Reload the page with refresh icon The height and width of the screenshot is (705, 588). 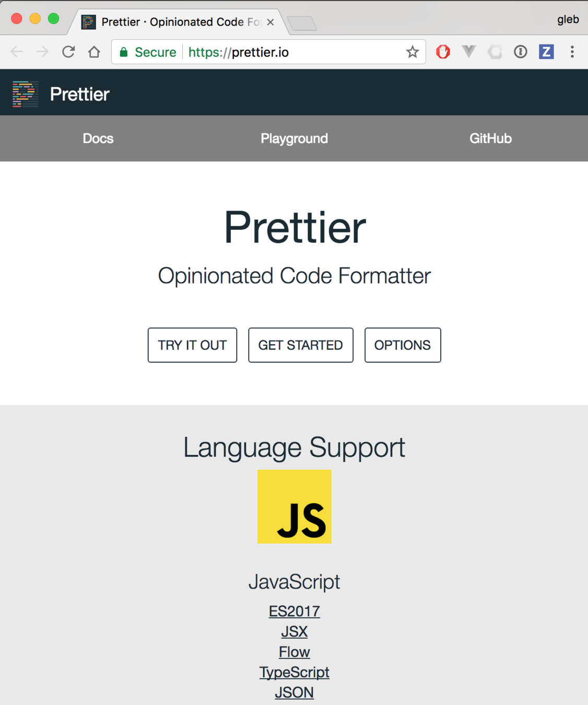(x=68, y=52)
